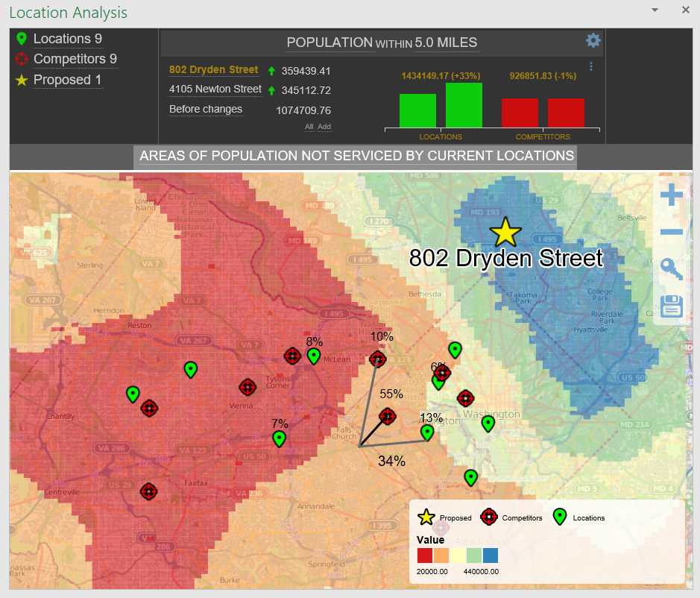Click the Locations pin in map legend
700x598 pixels.
559,517
